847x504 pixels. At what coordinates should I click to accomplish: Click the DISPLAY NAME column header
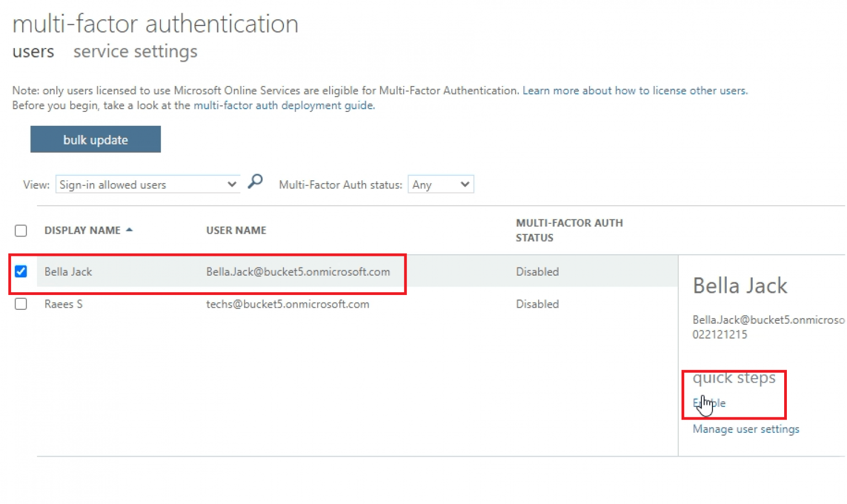point(83,230)
